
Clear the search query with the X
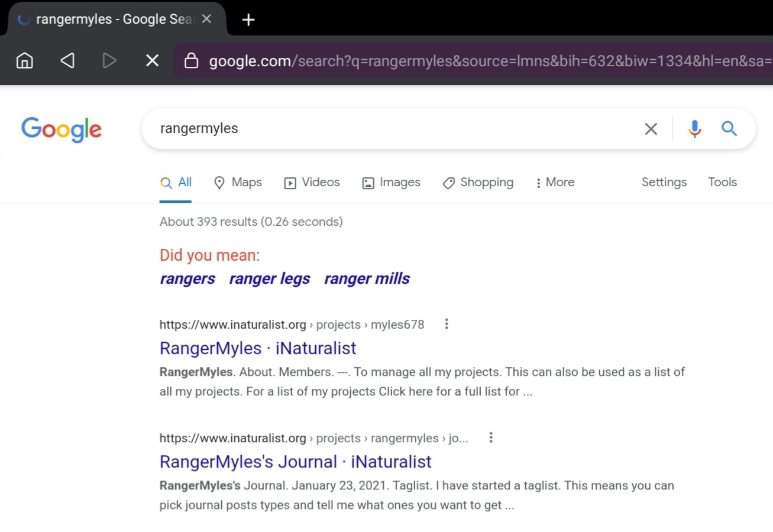click(x=651, y=128)
